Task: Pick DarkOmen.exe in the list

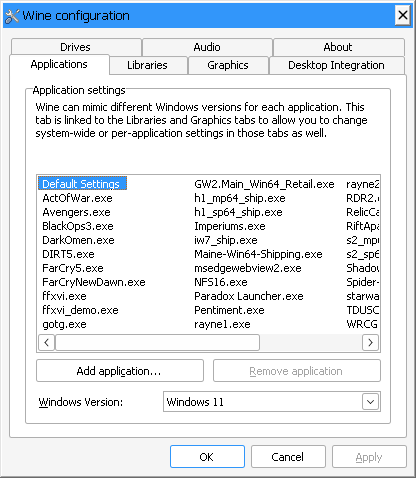Action: point(78,240)
